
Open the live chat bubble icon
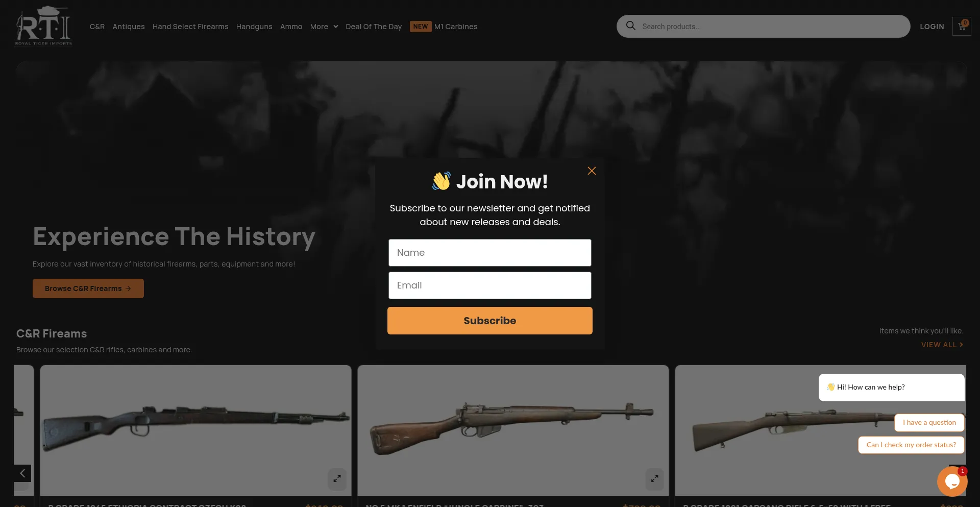[x=952, y=481]
